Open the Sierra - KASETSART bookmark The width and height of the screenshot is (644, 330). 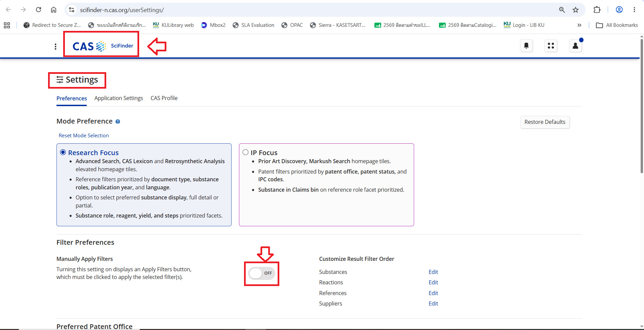(337, 25)
